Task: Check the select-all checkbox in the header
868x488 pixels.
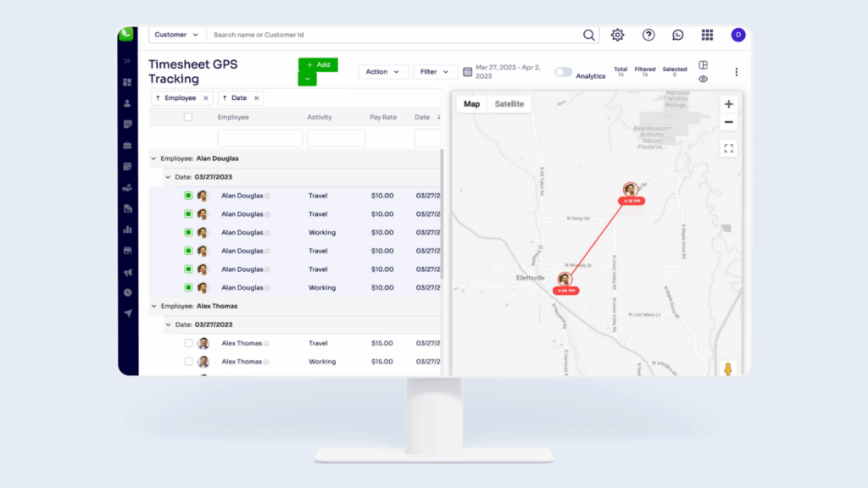Action: coord(189,117)
